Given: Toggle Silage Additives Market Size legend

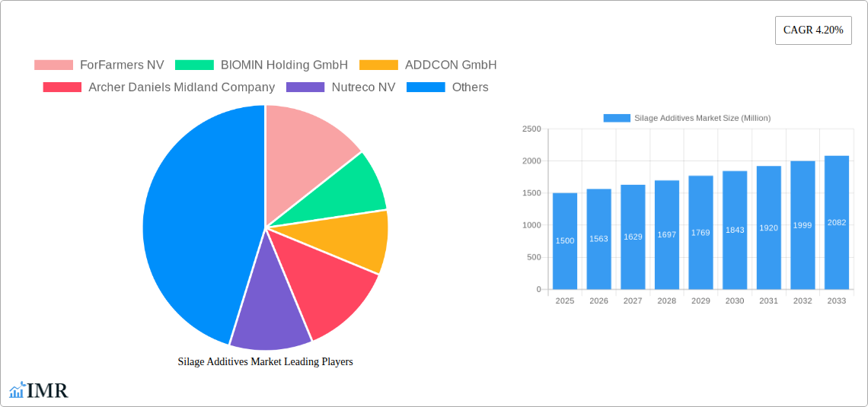Looking at the screenshot, I should [x=687, y=118].
